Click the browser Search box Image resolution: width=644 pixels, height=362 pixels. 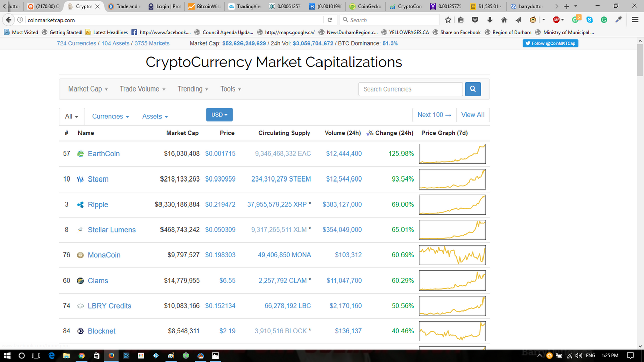coord(389,20)
